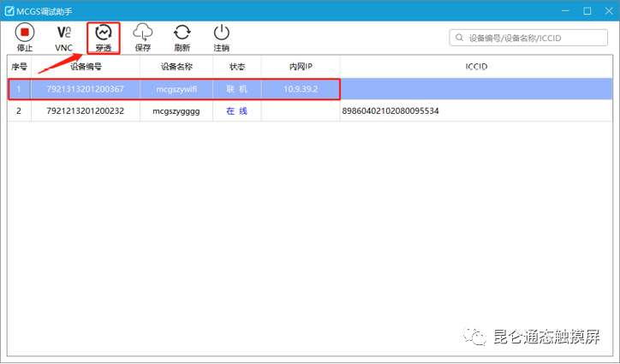Open the VNC remote viewer icon
The height and width of the screenshot is (364, 620).
[x=63, y=33]
